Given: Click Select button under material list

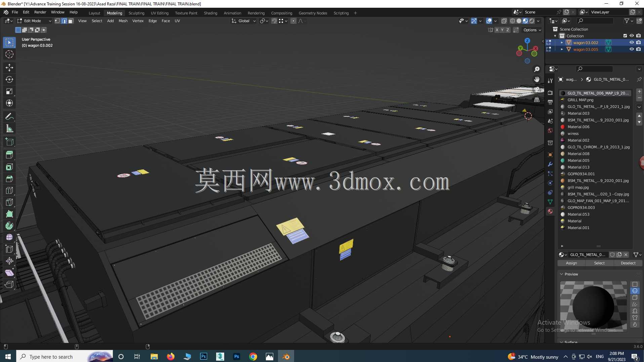Looking at the screenshot, I should click(599, 263).
